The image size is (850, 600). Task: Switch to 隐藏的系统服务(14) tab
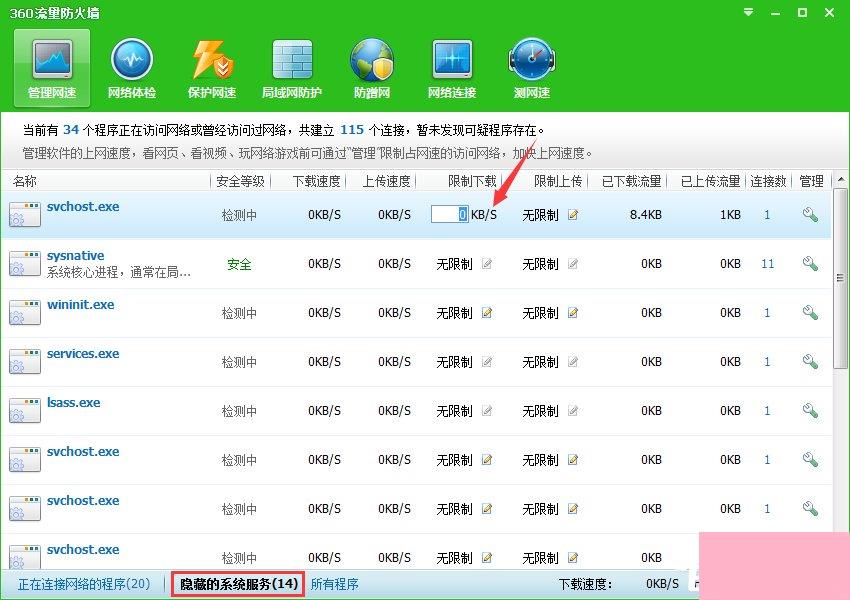point(238,584)
